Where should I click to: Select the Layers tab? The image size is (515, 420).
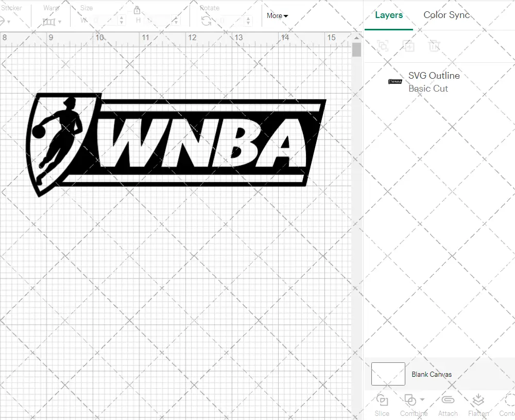click(x=389, y=15)
